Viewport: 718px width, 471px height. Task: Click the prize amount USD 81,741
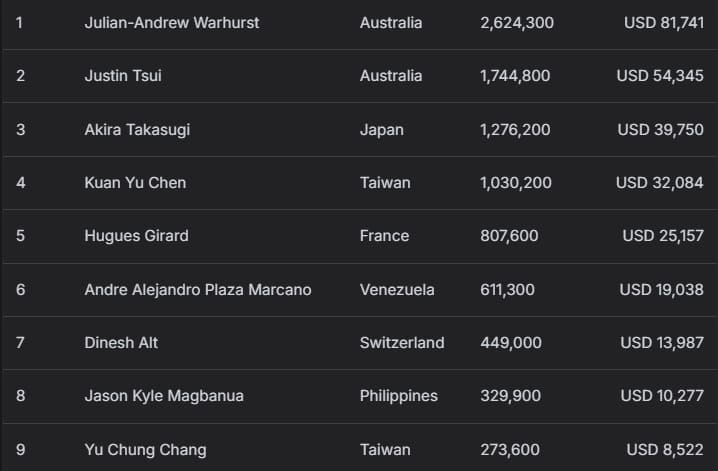click(x=664, y=22)
